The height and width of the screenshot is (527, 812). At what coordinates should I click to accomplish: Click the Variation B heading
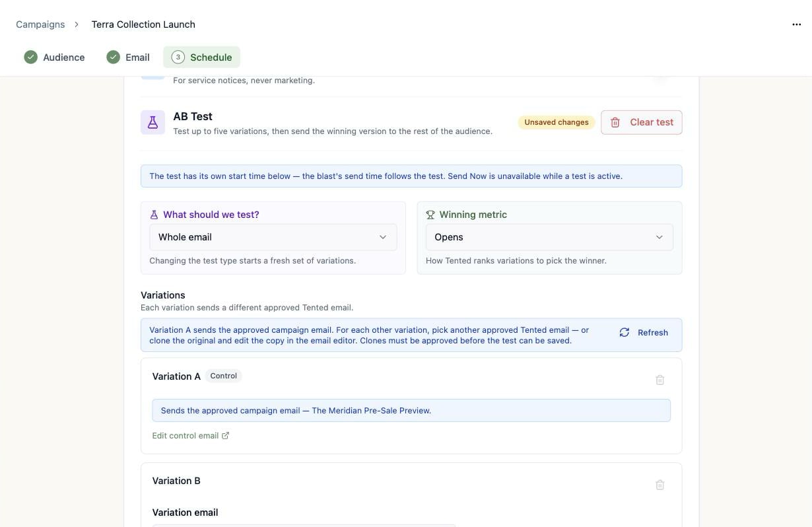click(176, 481)
